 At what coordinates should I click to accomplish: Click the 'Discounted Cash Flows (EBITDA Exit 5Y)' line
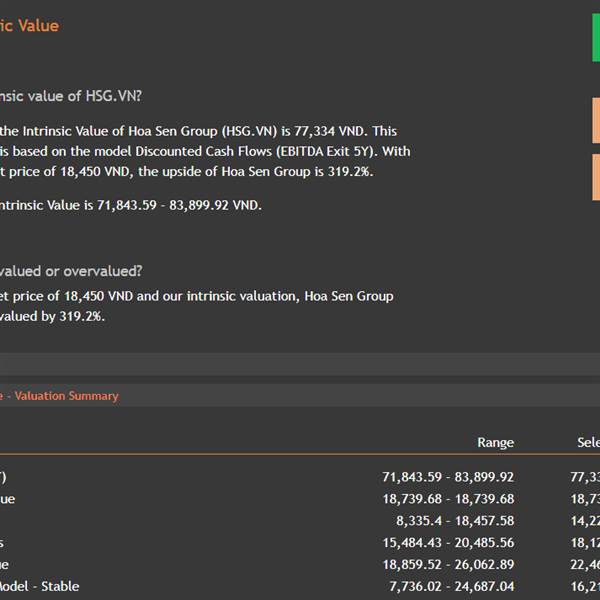click(205, 151)
